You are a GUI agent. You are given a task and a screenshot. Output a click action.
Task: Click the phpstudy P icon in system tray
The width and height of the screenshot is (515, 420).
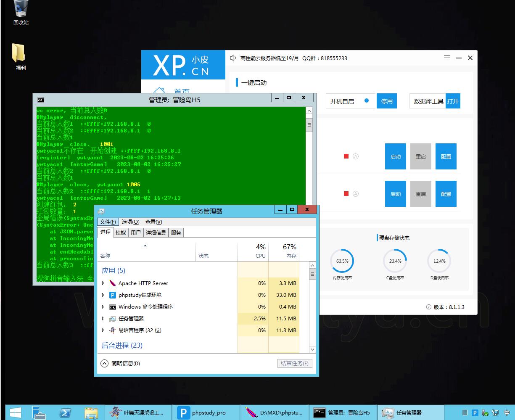pyautogui.click(x=475, y=413)
